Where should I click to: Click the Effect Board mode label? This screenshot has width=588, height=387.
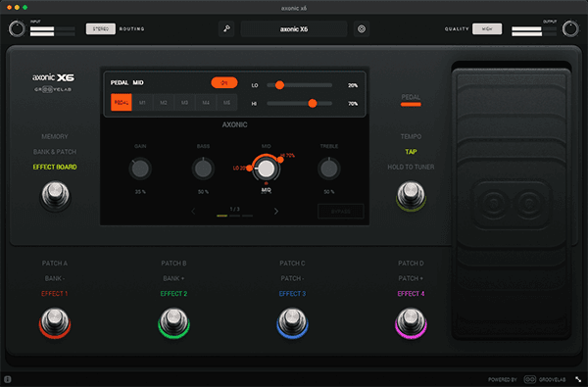pos(55,167)
